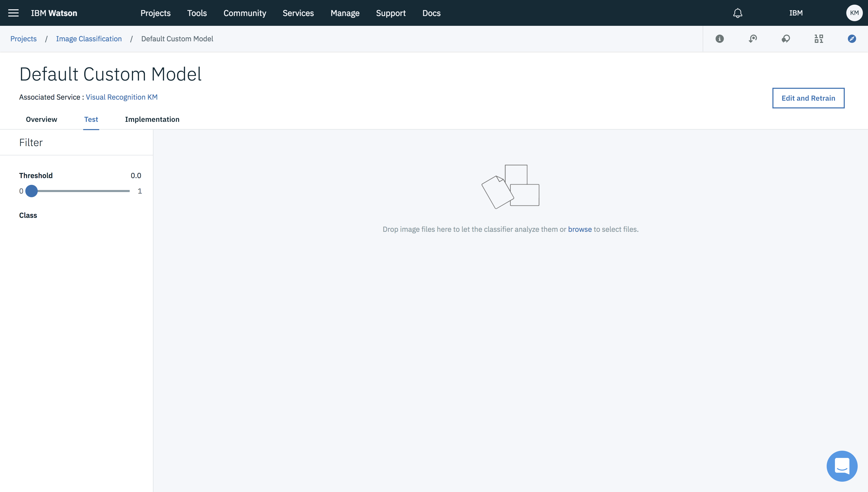
Task: Open the Manage menu
Action: (345, 13)
